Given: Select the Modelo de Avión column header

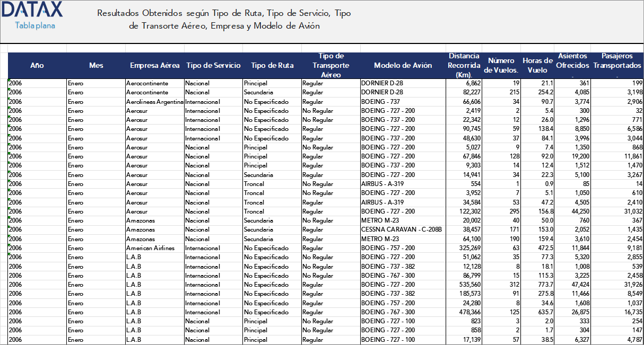Looking at the screenshot, I should click(x=402, y=65).
